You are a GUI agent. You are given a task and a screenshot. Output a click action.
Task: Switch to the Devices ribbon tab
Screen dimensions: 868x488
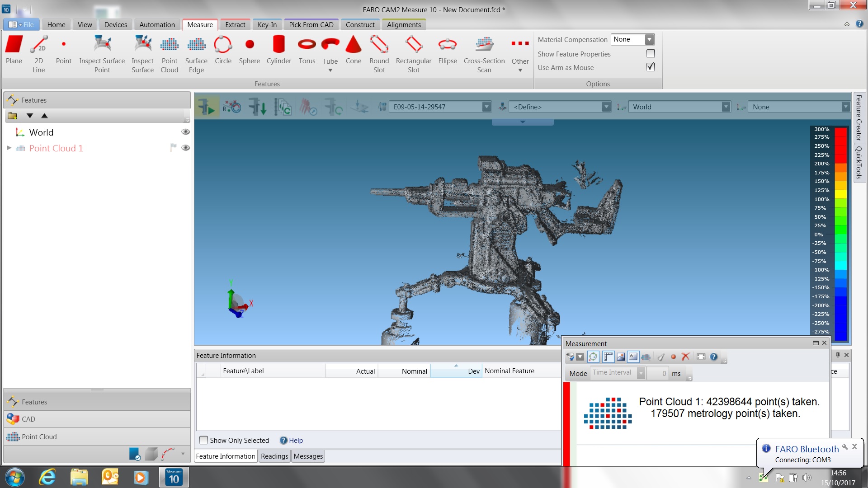click(x=116, y=25)
